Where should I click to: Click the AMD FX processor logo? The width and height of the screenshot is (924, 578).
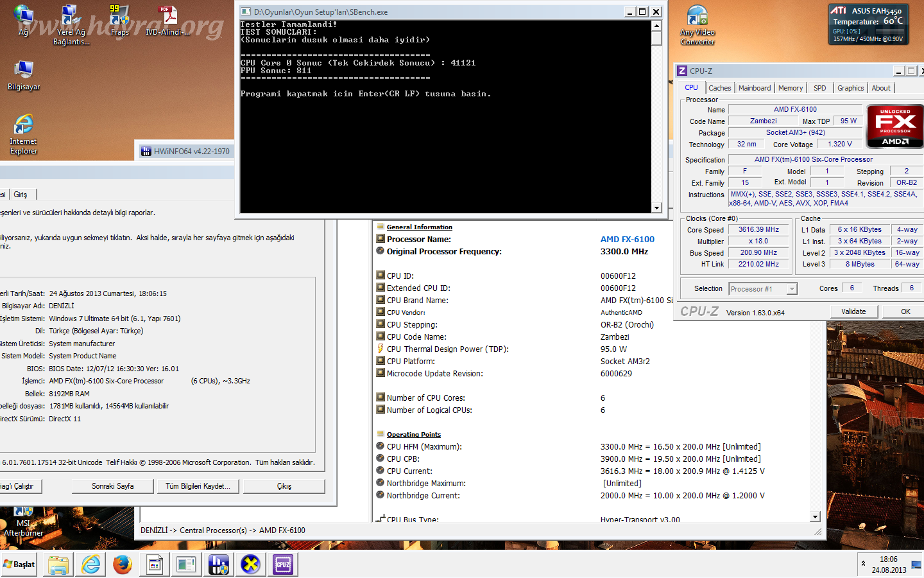(x=895, y=127)
